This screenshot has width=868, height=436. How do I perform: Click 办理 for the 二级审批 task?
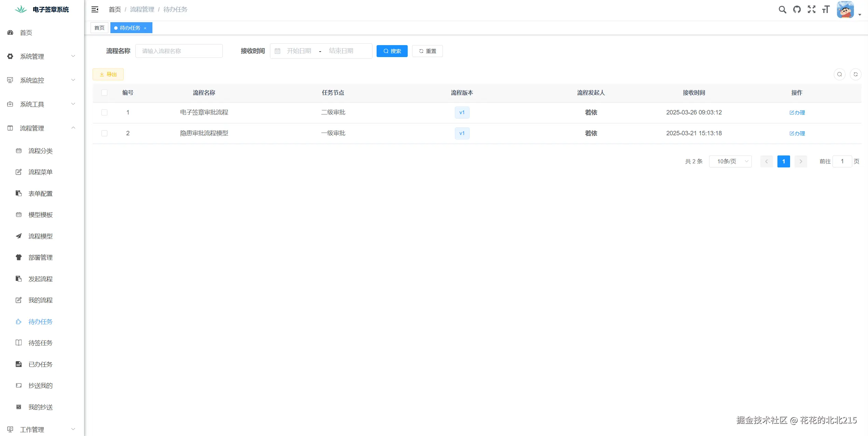(797, 112)
